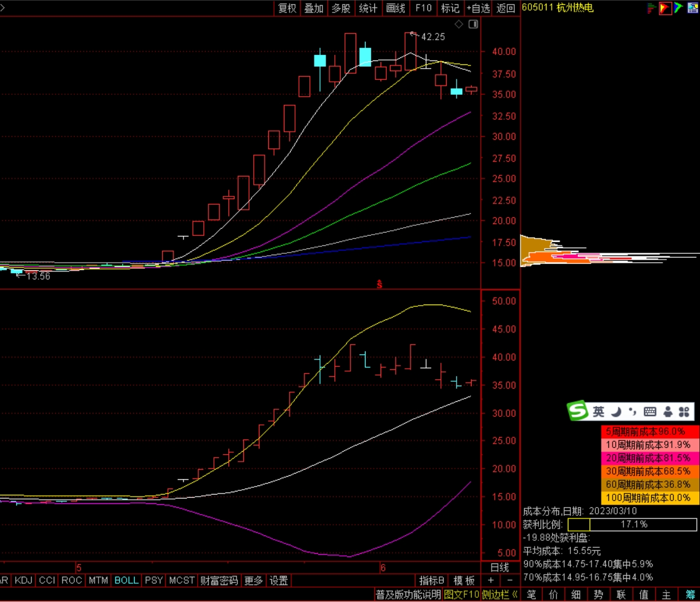Collapse the sidebar with 侧边栏 button
Screen dimensions: 700x602
(x=500, y=595)
